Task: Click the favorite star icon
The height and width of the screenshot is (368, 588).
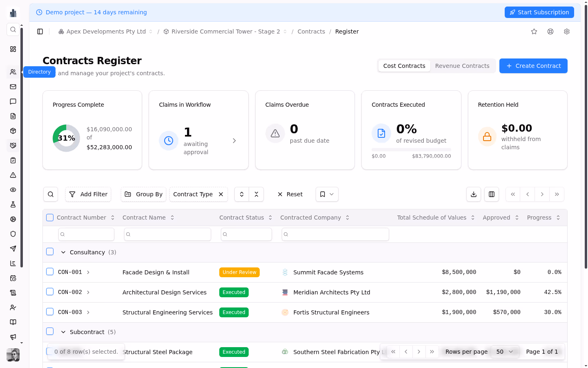Action: click(x=534, y=31)
